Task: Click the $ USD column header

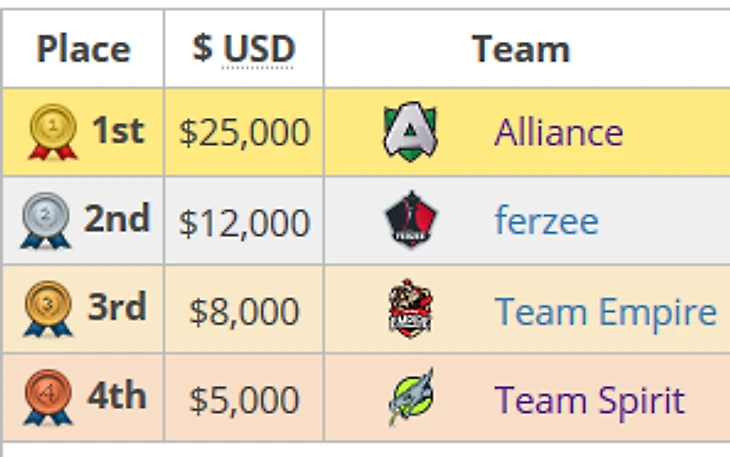Action: point(244,49)
